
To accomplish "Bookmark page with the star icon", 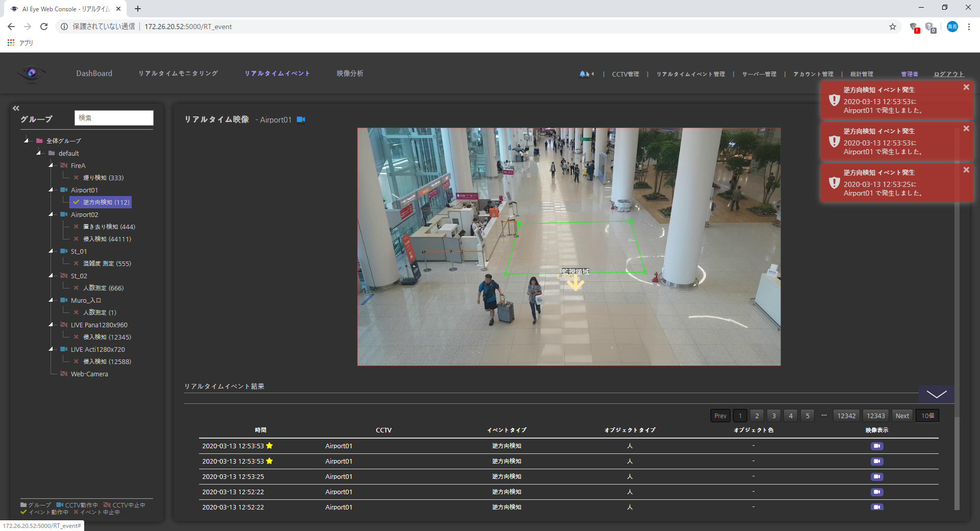I will pyautogui.click(x=892, y=27).
